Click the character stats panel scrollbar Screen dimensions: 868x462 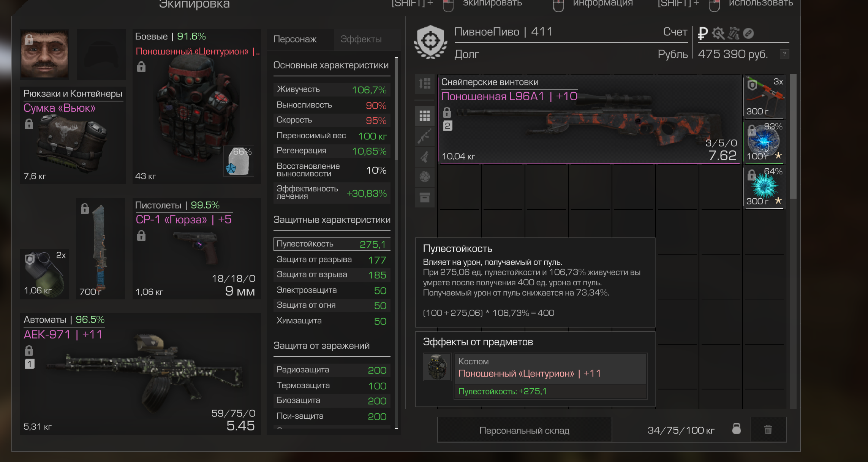click(x=396, y=108)
